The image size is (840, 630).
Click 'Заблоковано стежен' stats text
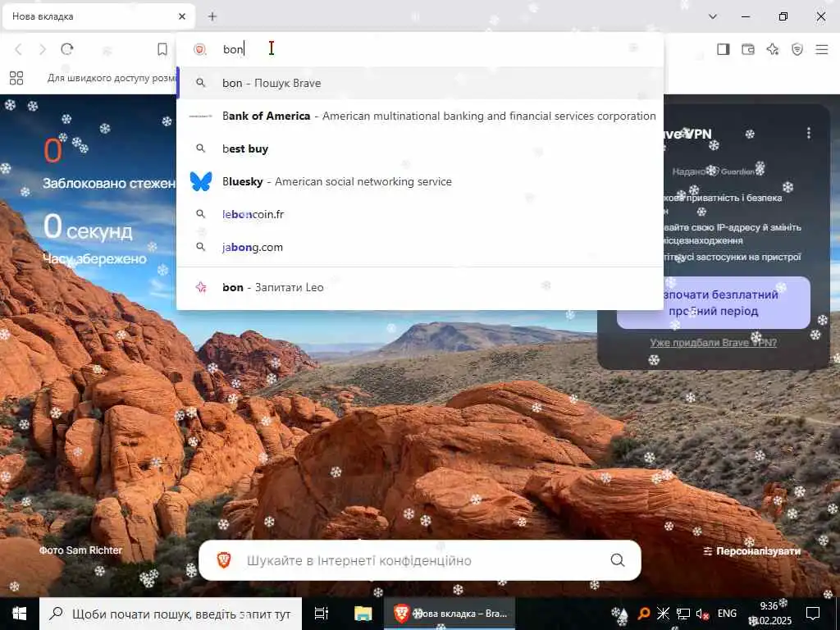point(109,183)
